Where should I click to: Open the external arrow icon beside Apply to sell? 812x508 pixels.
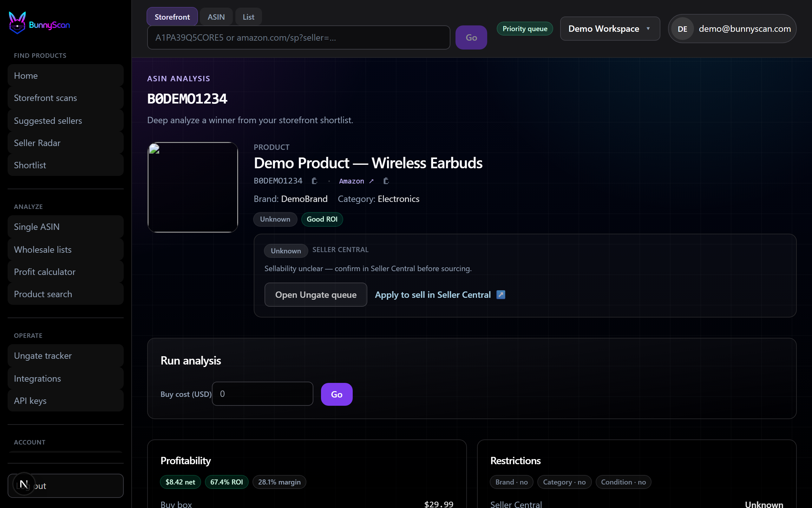pos(501,295)
